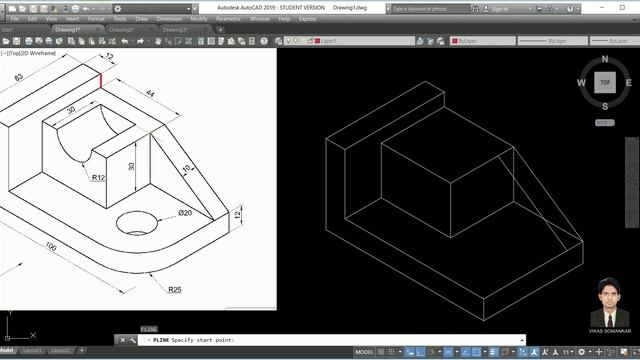Toggle object snap tracking in status bar

(466, 352)
